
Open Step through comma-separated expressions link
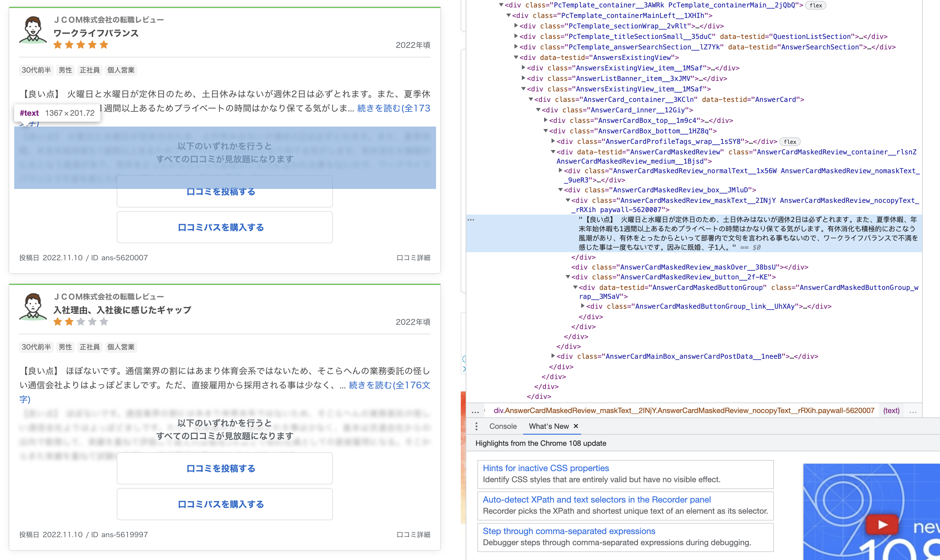[x=569, y=531]
